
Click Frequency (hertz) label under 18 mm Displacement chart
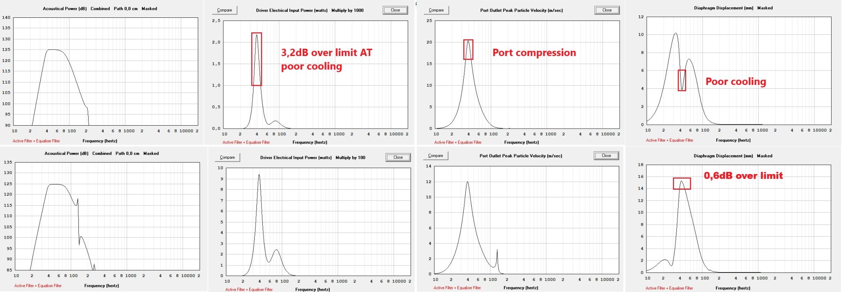click(733, 288)
